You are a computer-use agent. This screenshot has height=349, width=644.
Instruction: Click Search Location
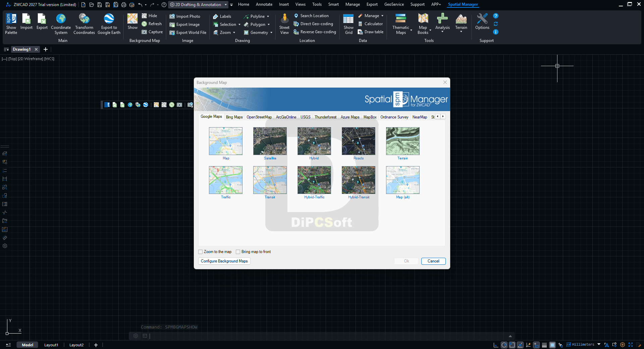311,16
